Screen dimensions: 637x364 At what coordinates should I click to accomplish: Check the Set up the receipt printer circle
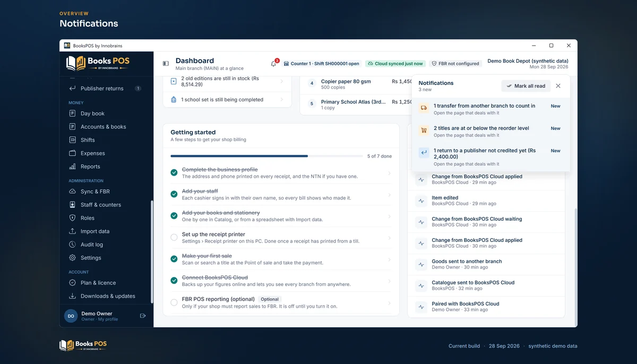174,237
